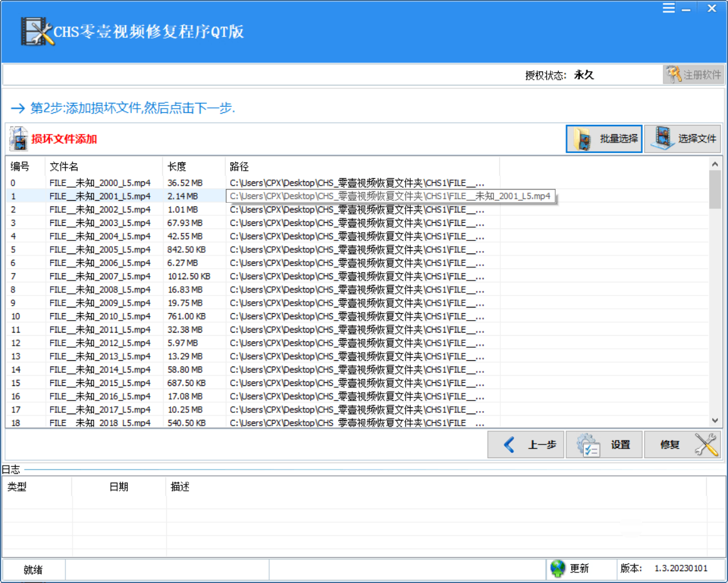This screenshot has height=583, width=728.
Task: Select file FILE__未知_2001_L5.mp4
Action: (100, 196)
